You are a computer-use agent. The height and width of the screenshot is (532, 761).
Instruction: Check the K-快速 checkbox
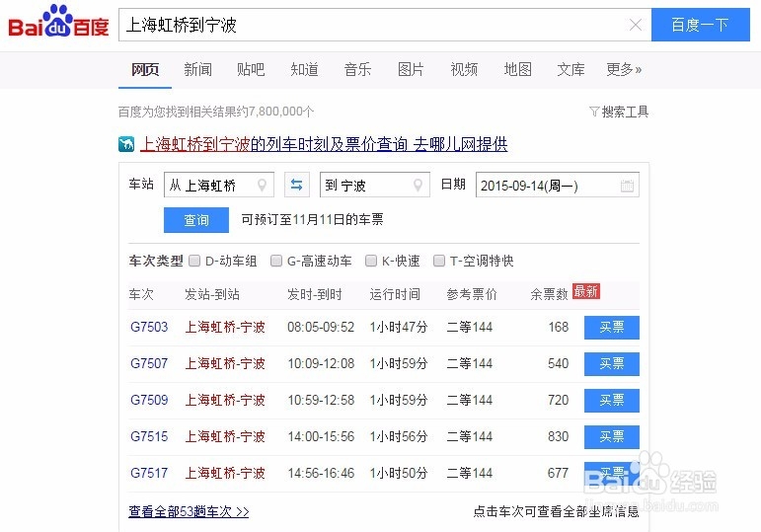[371, 261]
